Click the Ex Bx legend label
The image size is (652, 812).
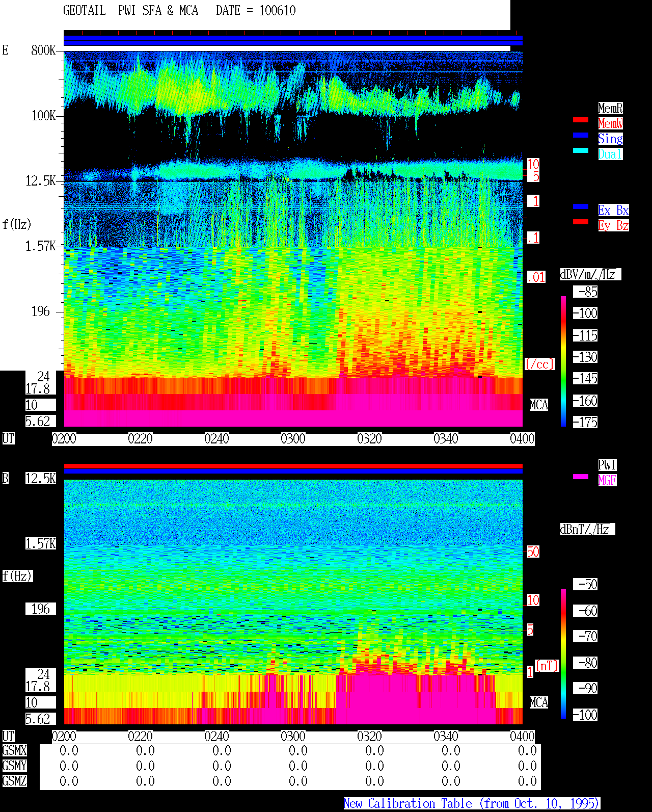(x=613, y=210)
